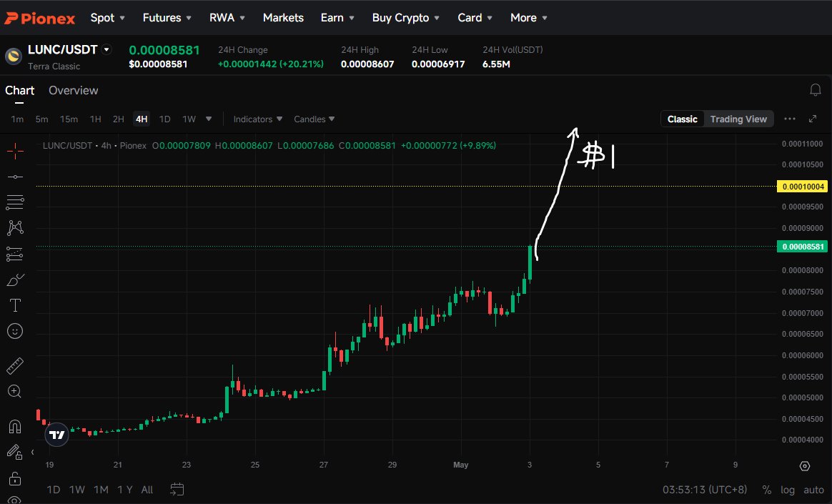Viewport: 832px width, 504px height.
Task: Open the Fibonacci retracement tool
Action: [15, 202]
